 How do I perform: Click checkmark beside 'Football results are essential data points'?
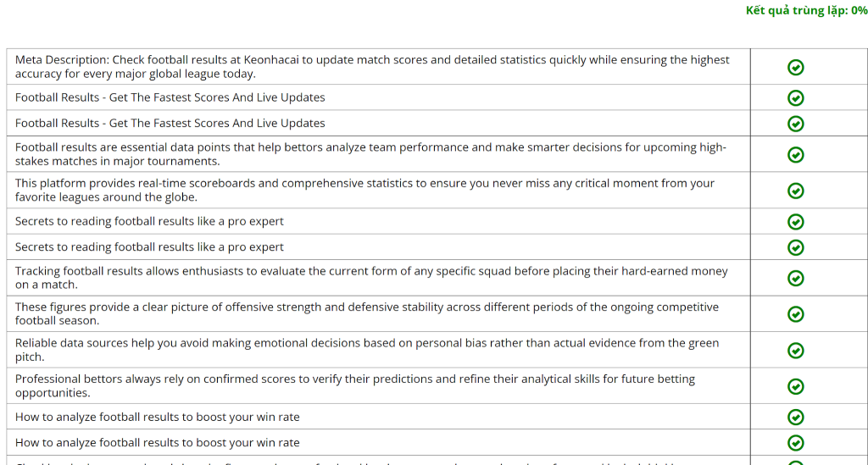[x=795, y=154]
